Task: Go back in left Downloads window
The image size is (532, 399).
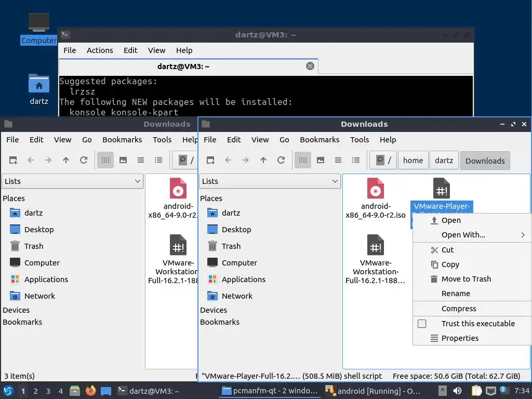Action: pos(31,160)
